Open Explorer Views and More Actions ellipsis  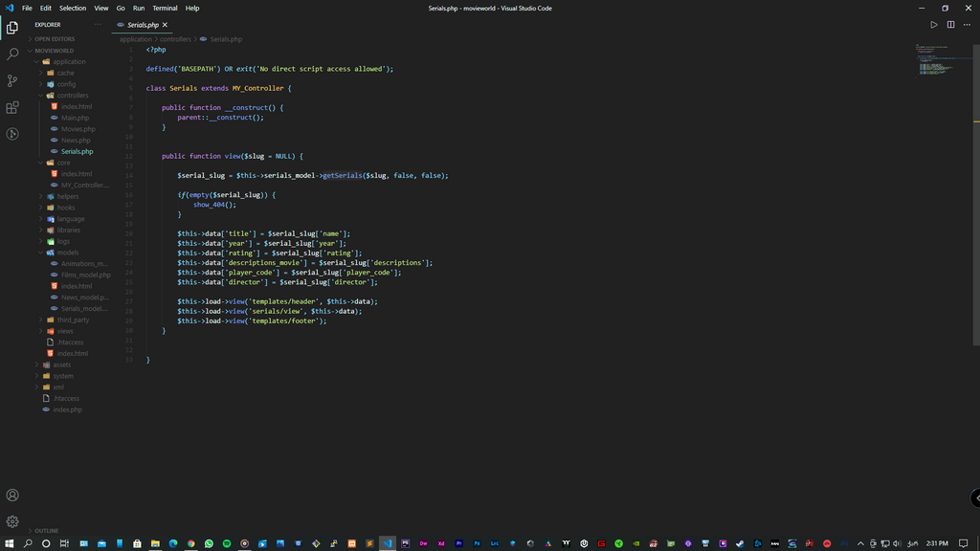(98, 25)
